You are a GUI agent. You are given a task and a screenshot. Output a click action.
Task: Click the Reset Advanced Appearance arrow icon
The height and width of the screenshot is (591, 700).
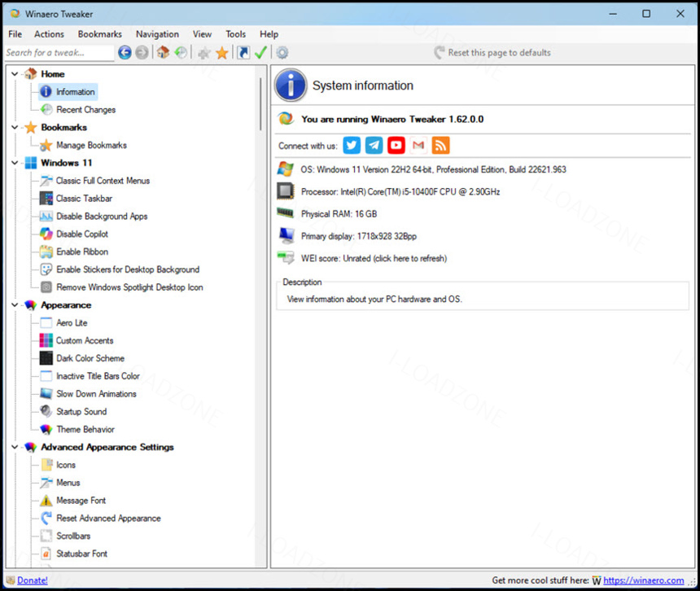tap(46, 519)
